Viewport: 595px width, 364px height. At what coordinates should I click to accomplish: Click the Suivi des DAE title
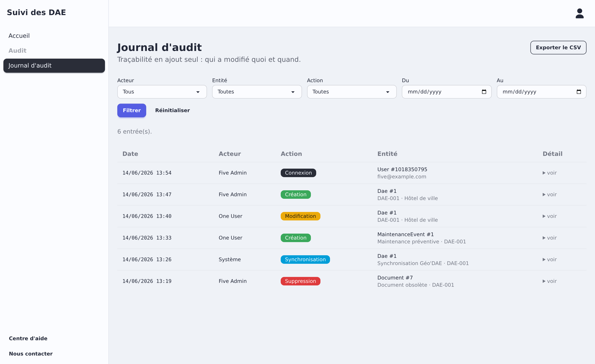tap(37, 12)
